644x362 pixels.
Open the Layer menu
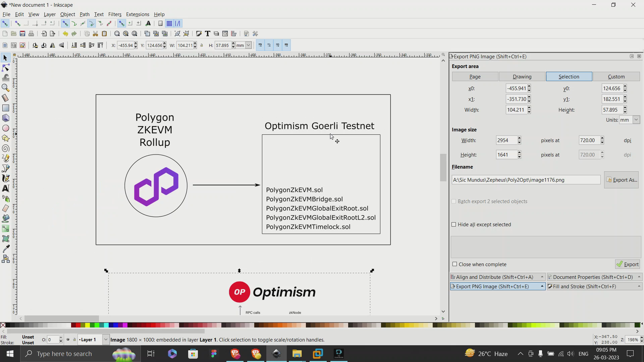(x=50, y=14)
